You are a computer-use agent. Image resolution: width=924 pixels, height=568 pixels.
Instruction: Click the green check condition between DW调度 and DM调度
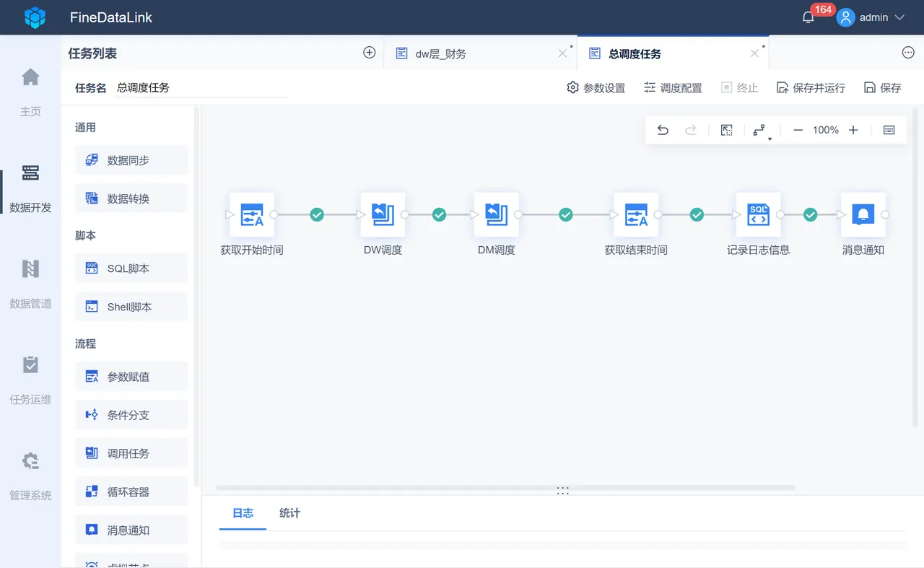click(x=439, y=214)
